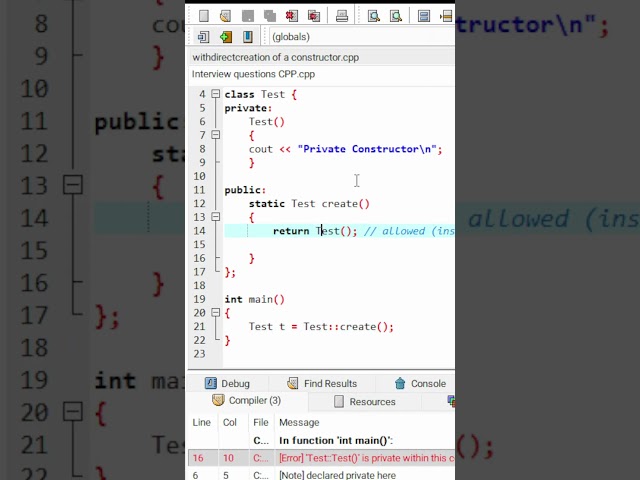The height and width of the screenshot is (480, 640).
Task: Click the 'Test()' constructor declaration on line 6
Action: (x=267, y=122)
